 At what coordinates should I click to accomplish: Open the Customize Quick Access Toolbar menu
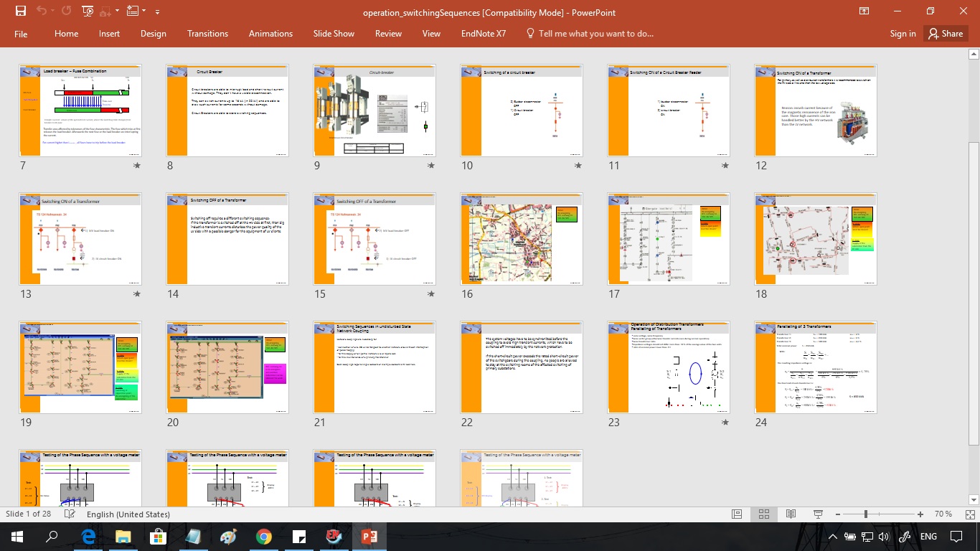coord(157,11)
